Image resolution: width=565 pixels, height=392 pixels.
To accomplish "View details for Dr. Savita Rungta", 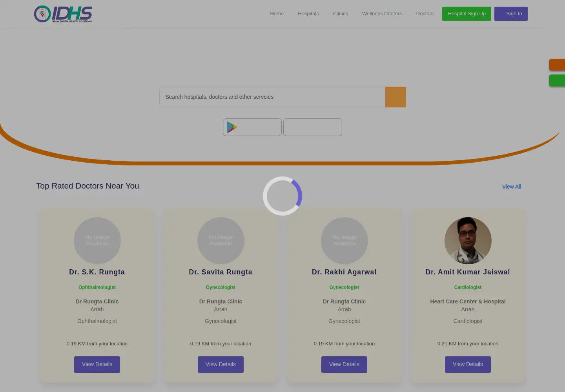I will tap(221, 365).
